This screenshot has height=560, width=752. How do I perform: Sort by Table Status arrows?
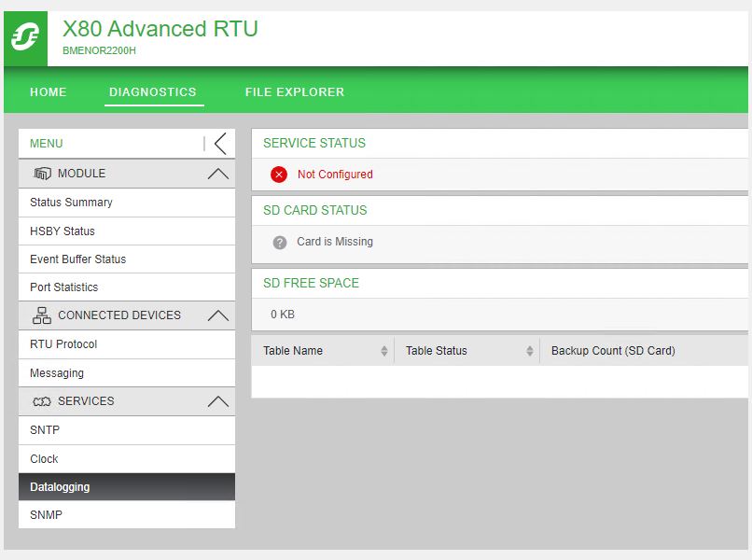pyautogui.click(x=529, y=351)
